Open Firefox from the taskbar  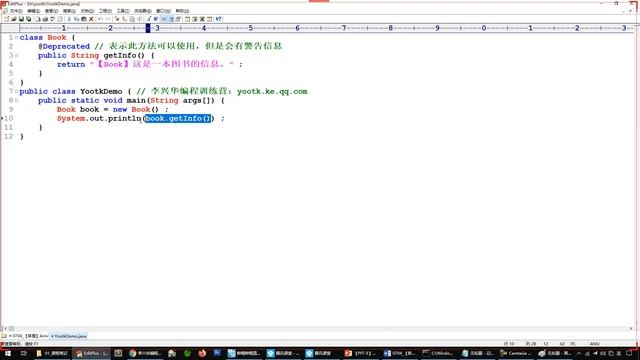pyautogui.click(x=202, y=353)
